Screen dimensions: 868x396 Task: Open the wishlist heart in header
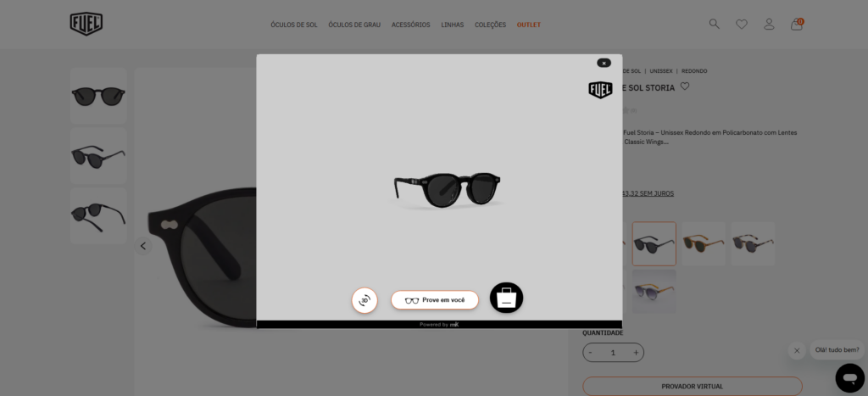[742, 25]
